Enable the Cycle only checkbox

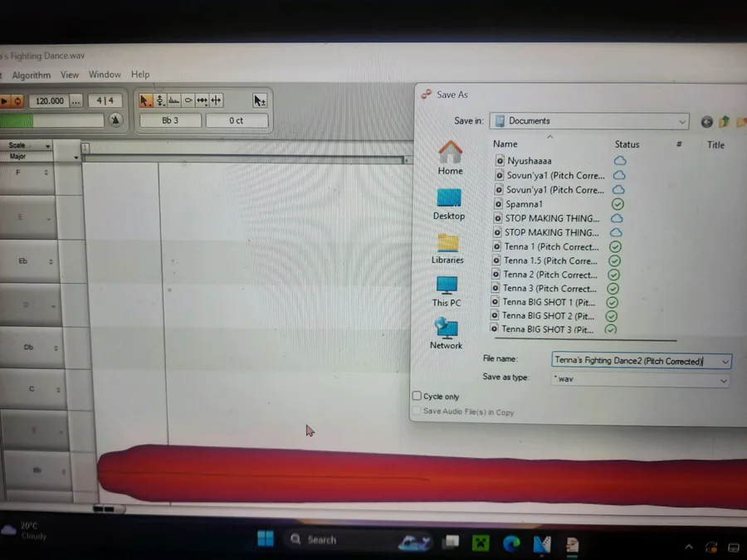coord(417,396)
